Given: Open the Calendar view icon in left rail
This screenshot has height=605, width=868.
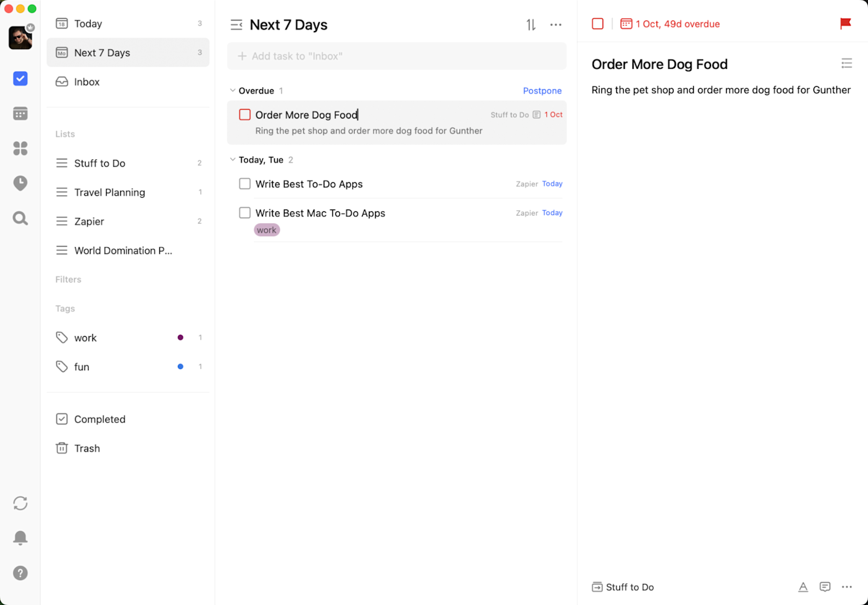Looking at the screenshot, I should coord(20,113).
